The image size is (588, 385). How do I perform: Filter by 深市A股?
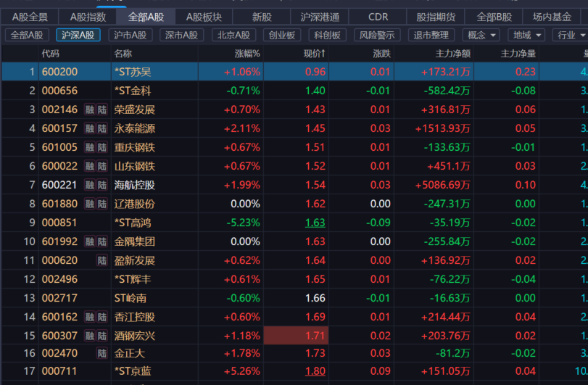click(181, 36)
